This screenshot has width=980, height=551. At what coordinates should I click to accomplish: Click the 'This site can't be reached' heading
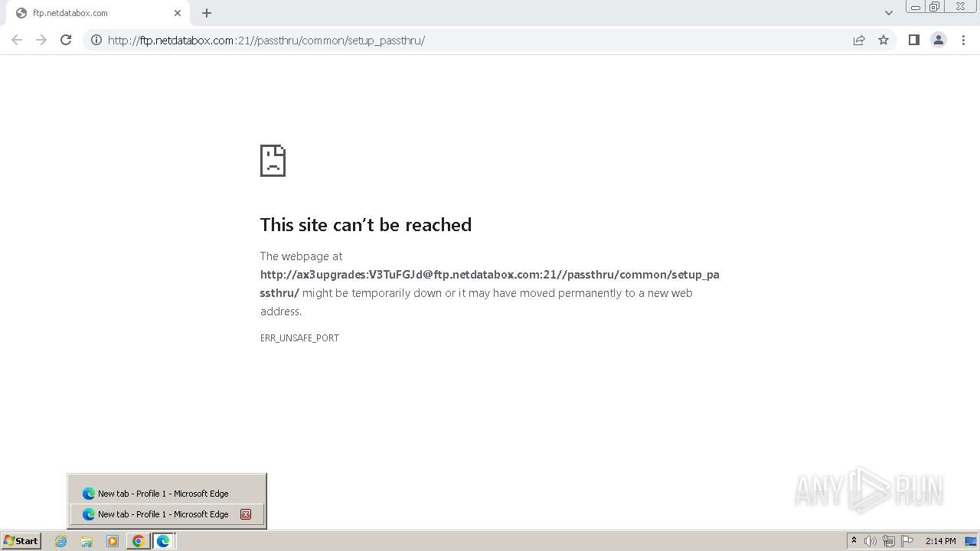pos(366,224)
